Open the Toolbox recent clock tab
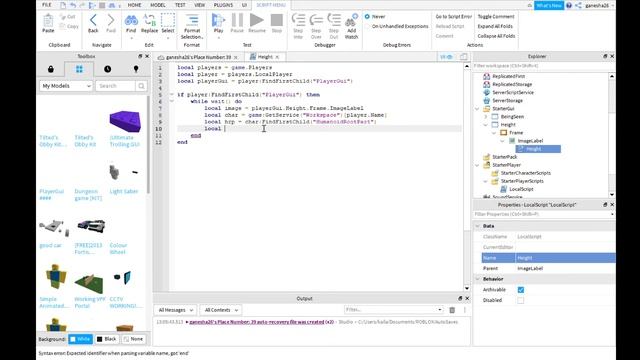640x360 pixels. click(107, 69)
